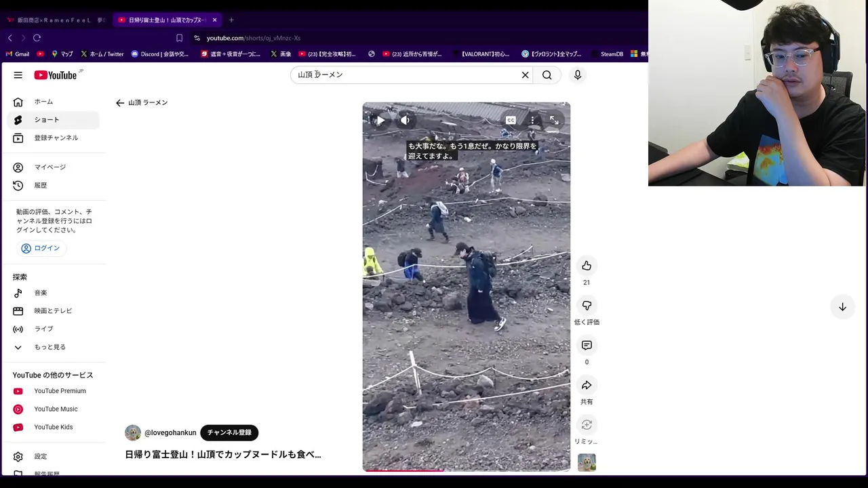Open YouTube Premium service link
868x488 pixels.
[x=54, y=391]
